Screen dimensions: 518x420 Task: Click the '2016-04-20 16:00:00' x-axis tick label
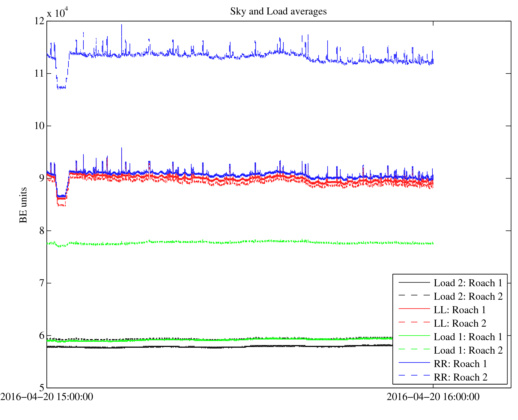pyautogui.click(x=433, y=397)
